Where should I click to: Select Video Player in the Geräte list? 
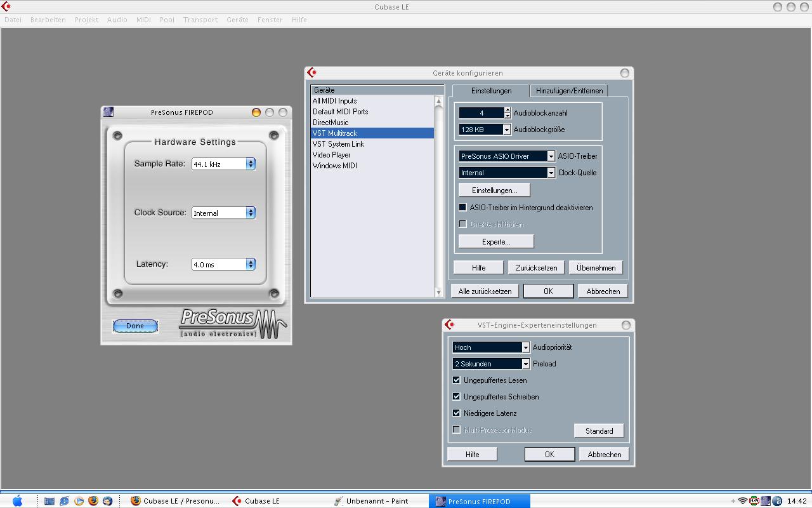click(x=372, y=155)
